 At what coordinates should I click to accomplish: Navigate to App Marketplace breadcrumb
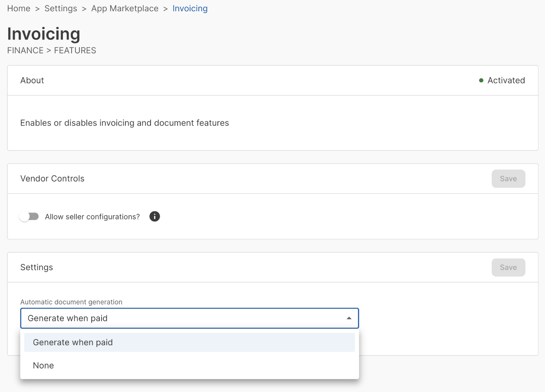click(125, 9)
